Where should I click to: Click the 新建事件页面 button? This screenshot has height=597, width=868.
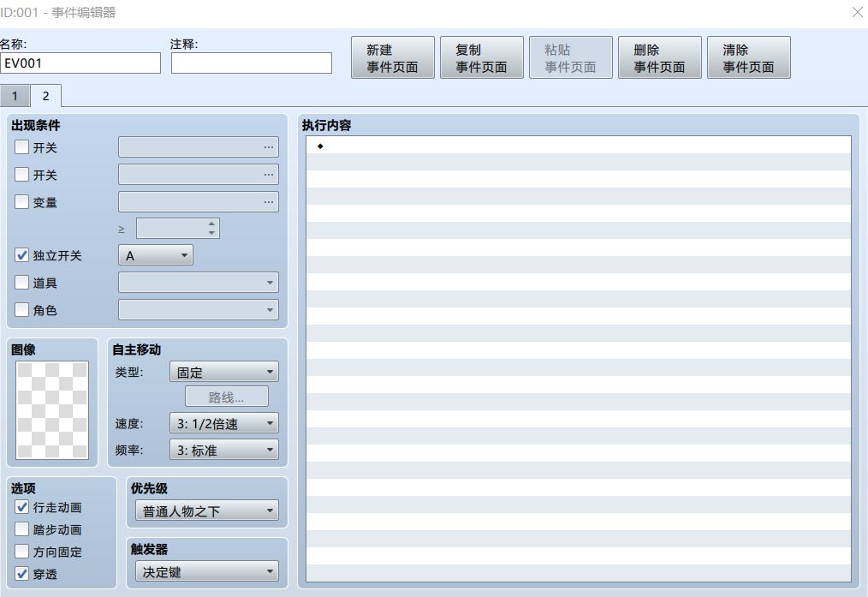pos(392,57)
